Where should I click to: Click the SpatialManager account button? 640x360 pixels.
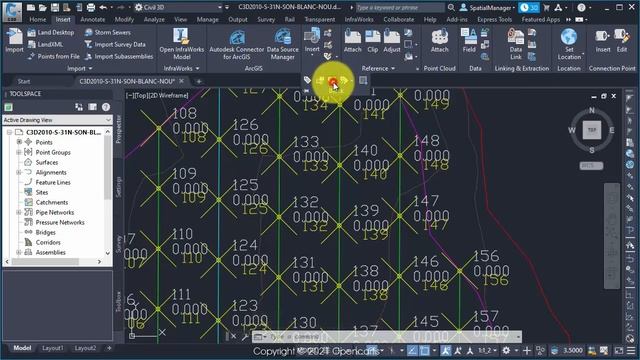(x=487, y=7)
